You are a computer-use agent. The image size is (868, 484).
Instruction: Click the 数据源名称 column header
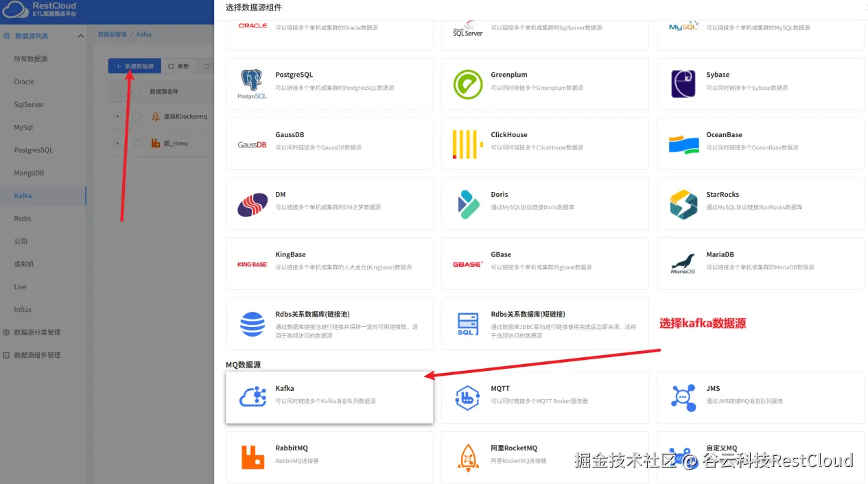[164, 91]
